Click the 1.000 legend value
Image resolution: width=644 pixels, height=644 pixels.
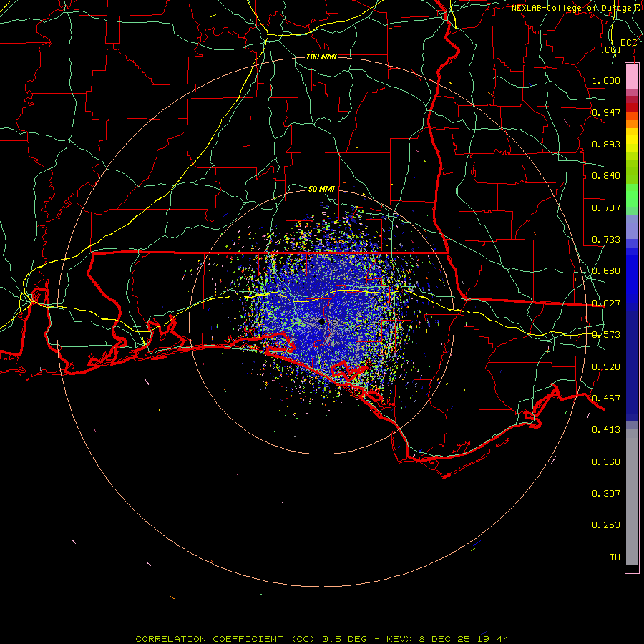coord(606,80)
